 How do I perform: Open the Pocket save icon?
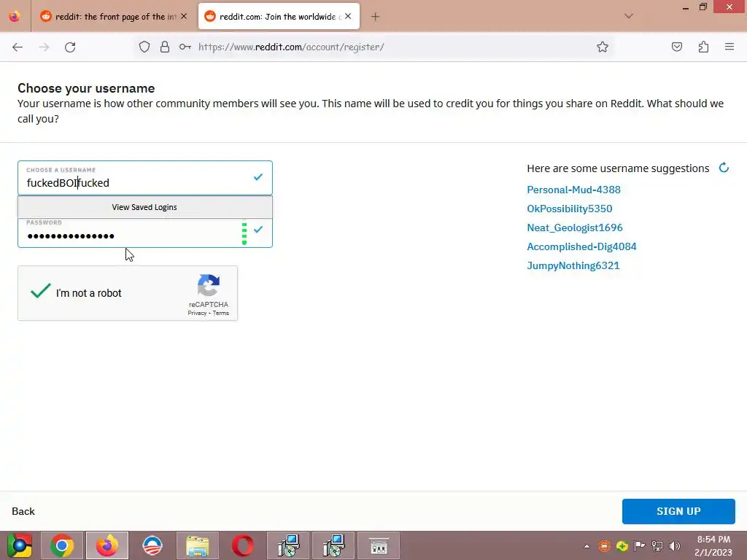click(676, 47)
